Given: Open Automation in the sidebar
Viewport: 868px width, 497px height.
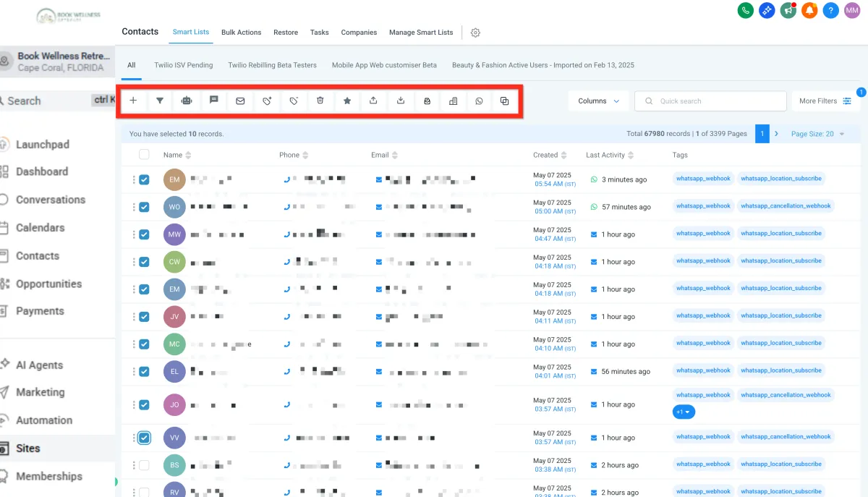Looking at the screenshot, I should (44, 420).
